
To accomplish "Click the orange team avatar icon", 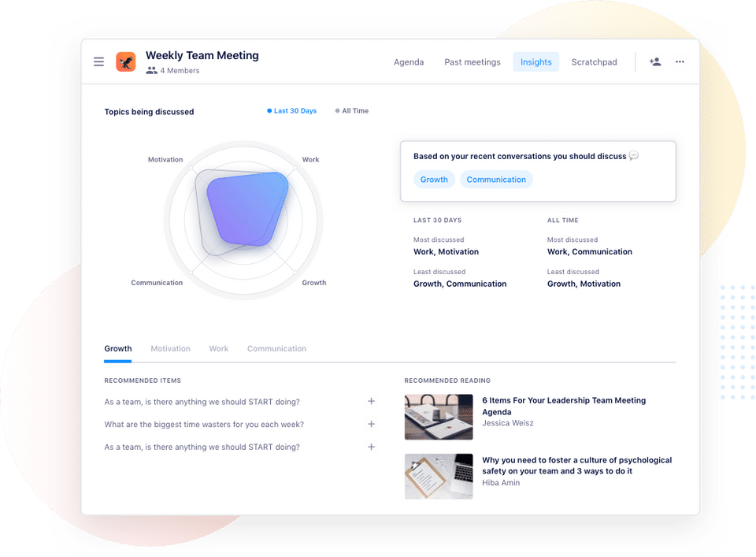I will [126, 61].
